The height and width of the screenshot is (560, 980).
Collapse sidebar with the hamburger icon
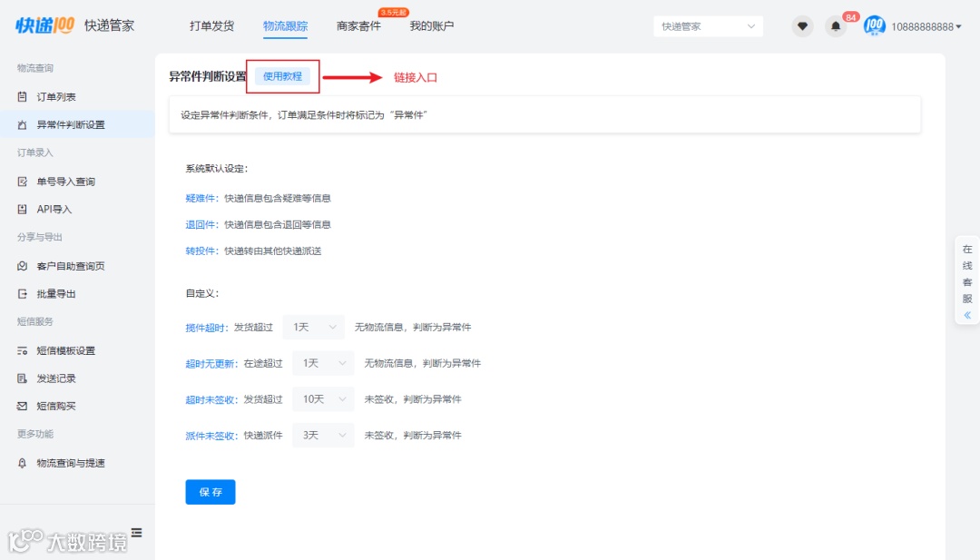click(136, 533)
